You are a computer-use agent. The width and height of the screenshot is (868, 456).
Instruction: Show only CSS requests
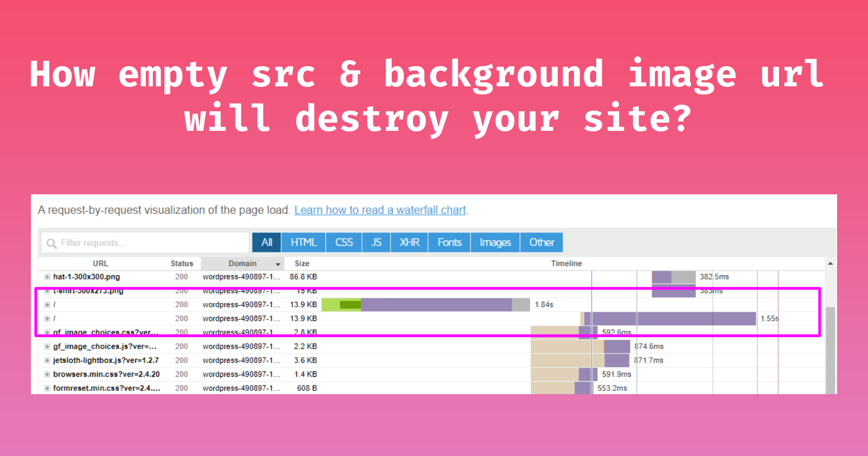(x=344, y=243)
